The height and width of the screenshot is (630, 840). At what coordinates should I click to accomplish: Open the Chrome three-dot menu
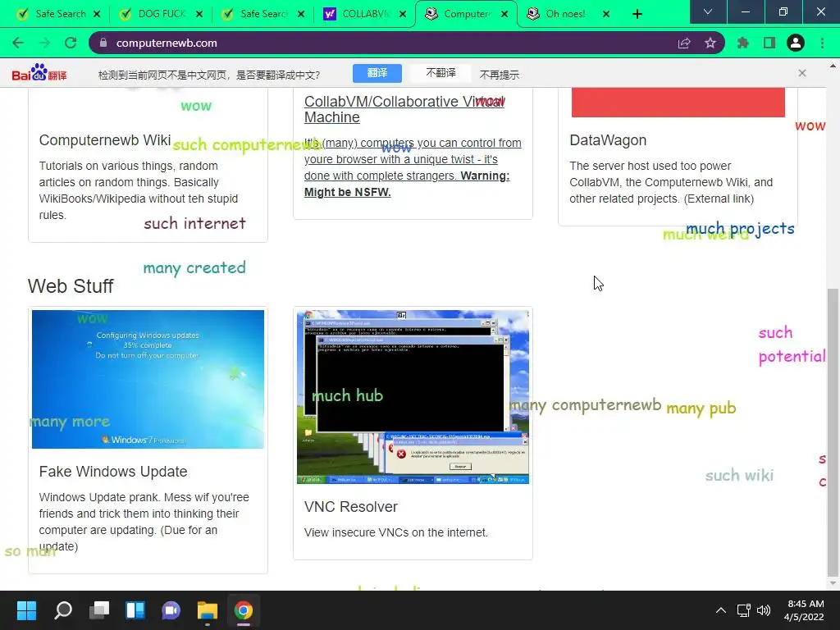[822, 43]
